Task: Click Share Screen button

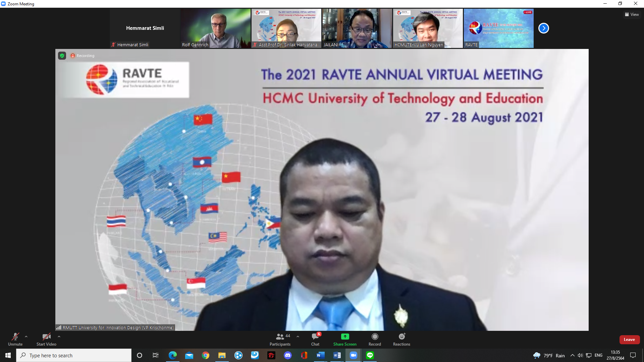Action: (345, 339)
